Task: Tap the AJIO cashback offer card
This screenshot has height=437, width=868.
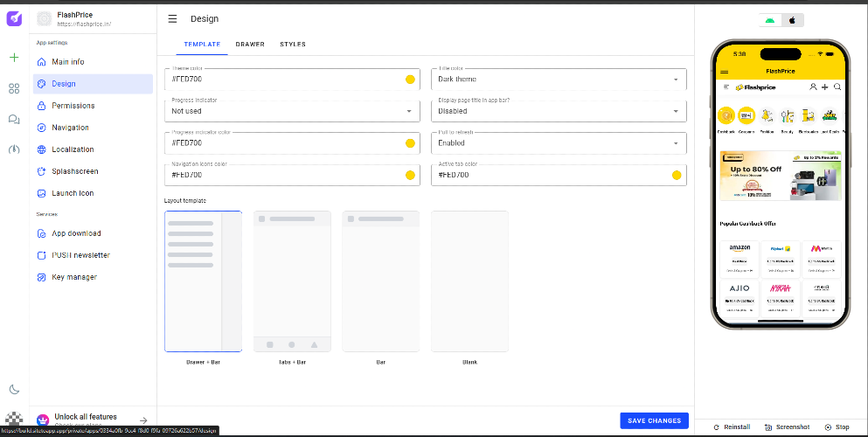Action: pos(740,298)
